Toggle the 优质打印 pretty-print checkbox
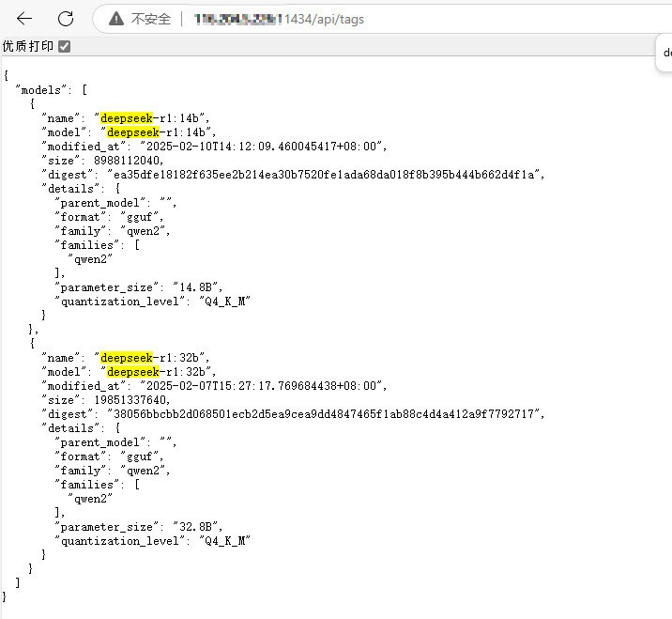The image size is (672, 619). point(64,46)
